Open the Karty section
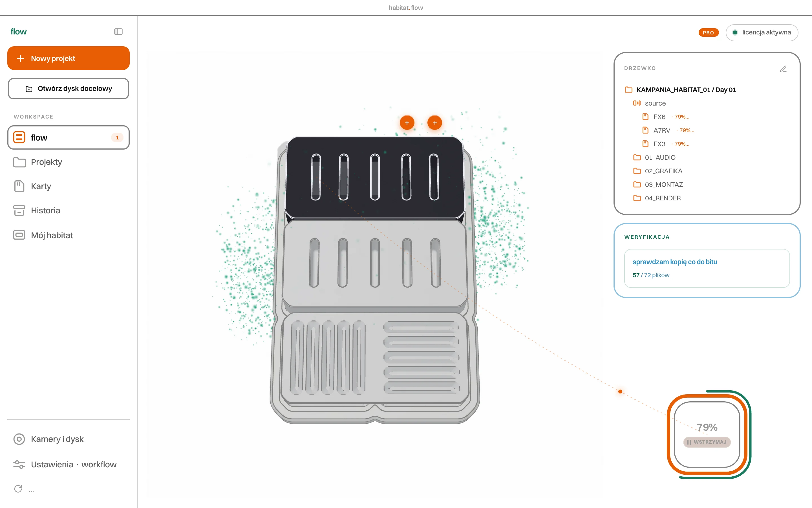This screenshot has width=812, height=508. 69,186
